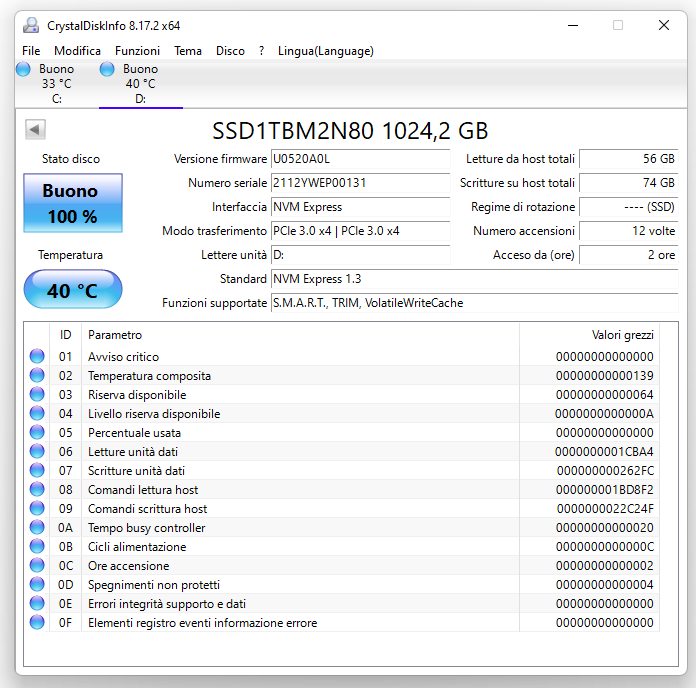Click raw value 00000000262FC

click(x=605, y=471)
